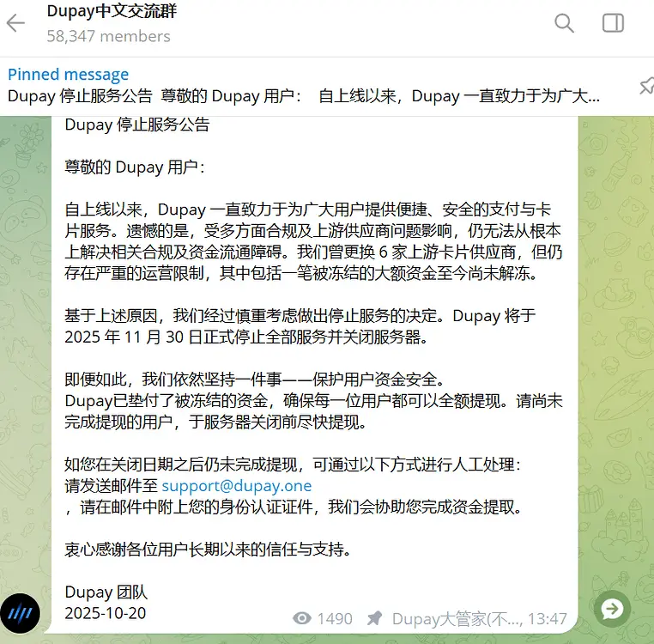The image size is (654, 644).
Task: Click the 58,347 members subtitle
Action: coord(108,36)
